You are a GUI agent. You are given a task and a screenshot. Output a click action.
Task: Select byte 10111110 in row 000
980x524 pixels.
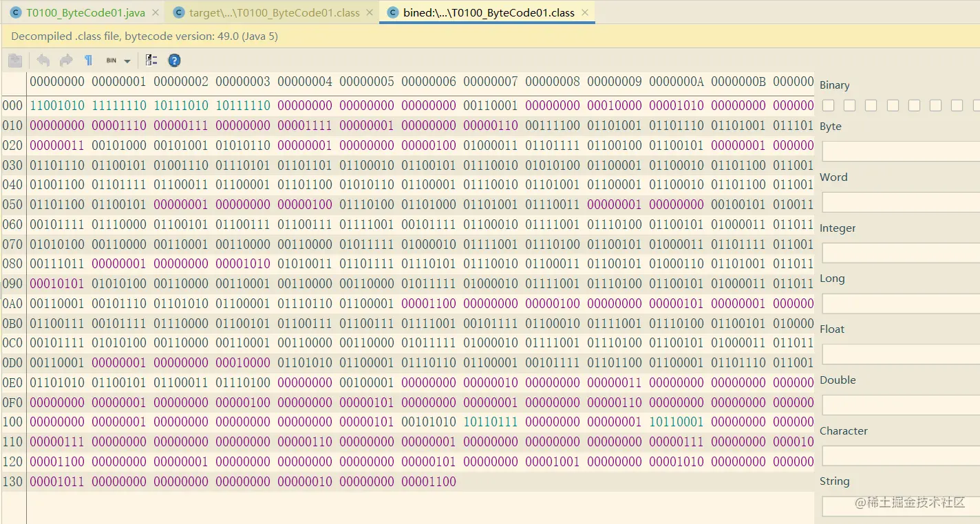(x=243, y=105)
